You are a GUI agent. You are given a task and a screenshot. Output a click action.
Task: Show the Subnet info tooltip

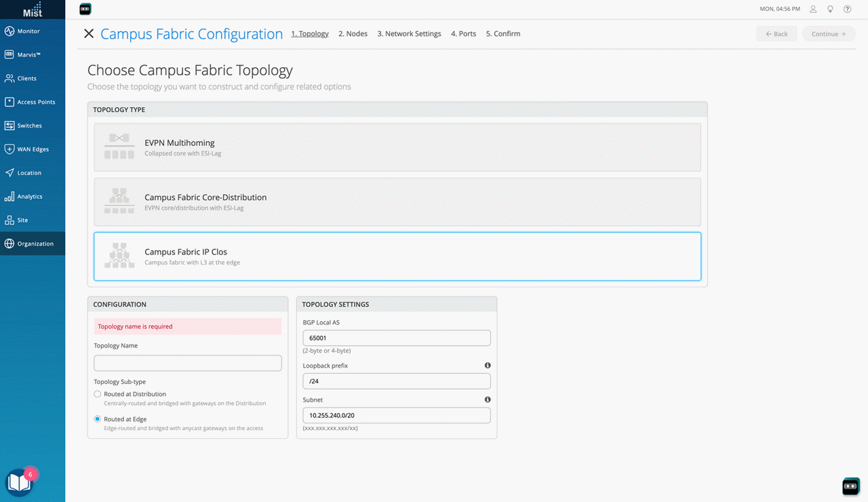click(x=487, y=400)
